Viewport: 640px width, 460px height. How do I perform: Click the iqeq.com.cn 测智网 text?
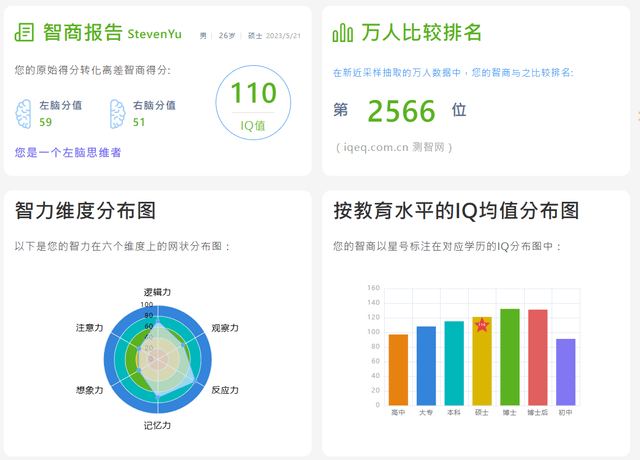coord(394,147)
